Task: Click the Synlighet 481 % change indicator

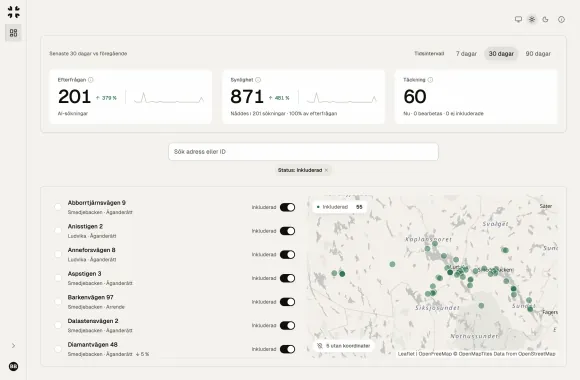Action: (279, 98)
